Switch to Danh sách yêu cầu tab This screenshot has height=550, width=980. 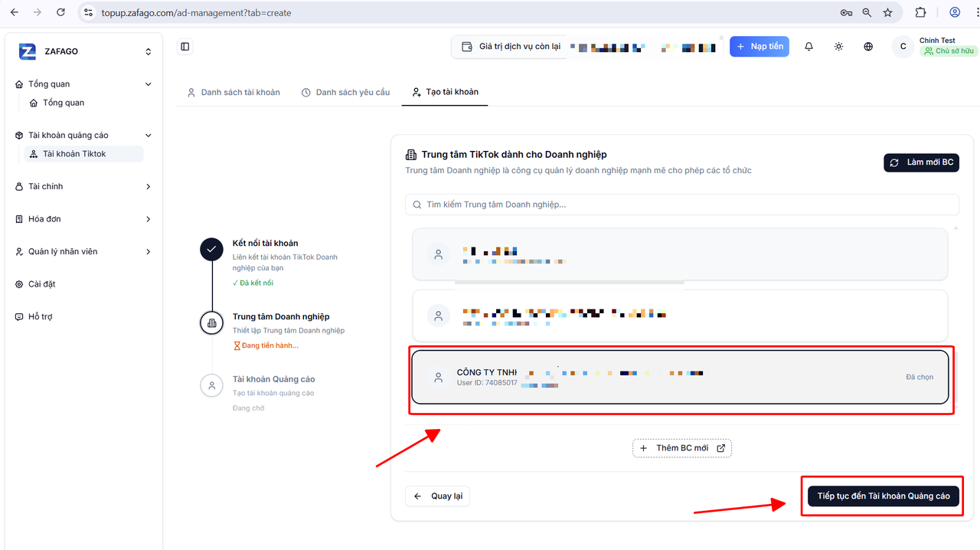pos(345,92)
